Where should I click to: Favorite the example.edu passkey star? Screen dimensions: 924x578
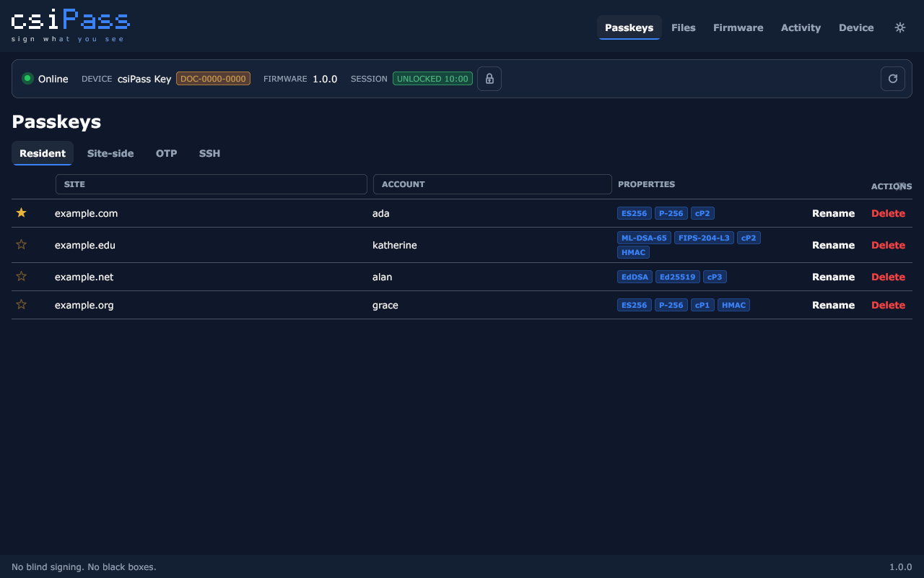pos(22,245)
